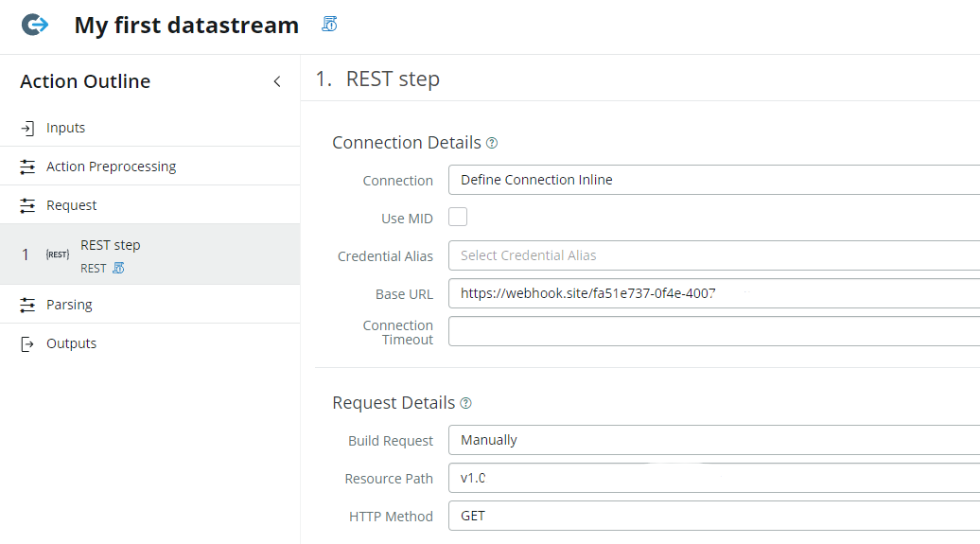
Task: Click the Outputs arrow icon
Action: [27, 343]
